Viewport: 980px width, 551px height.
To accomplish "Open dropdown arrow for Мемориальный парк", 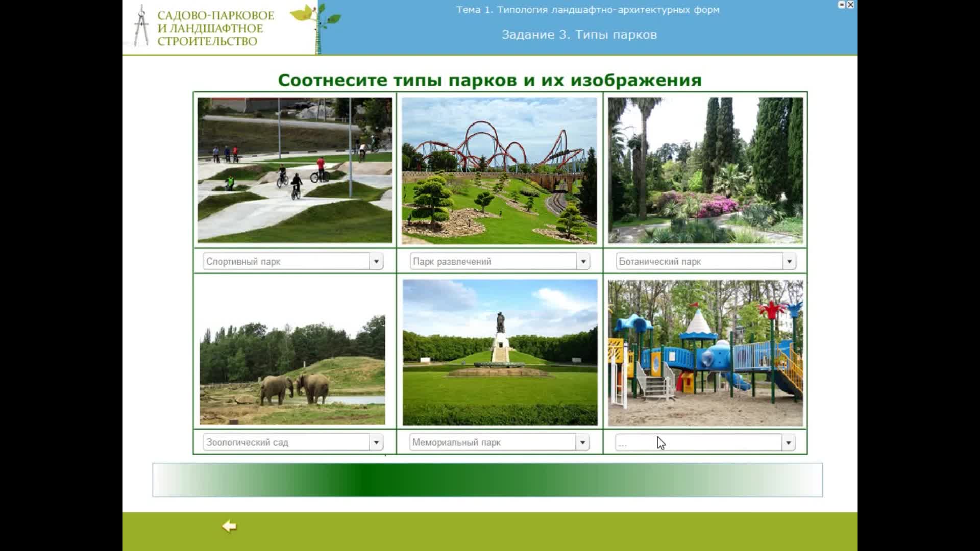I will coord(582,442).
